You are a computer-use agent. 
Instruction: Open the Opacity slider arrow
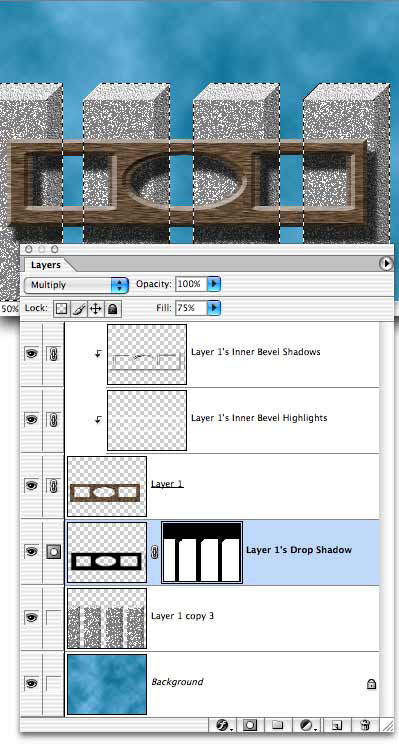pos(214,284)
